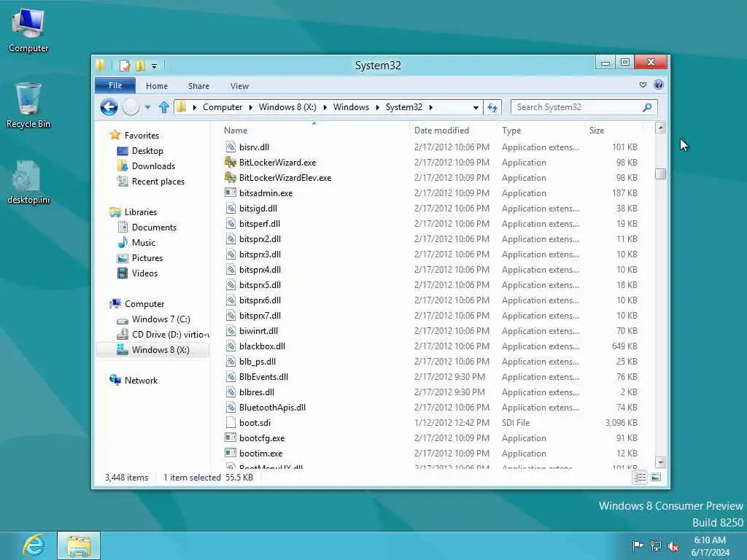Click the Up one level arrow
This screenshot has width=747, height=560.
click(x=164, y=107)
